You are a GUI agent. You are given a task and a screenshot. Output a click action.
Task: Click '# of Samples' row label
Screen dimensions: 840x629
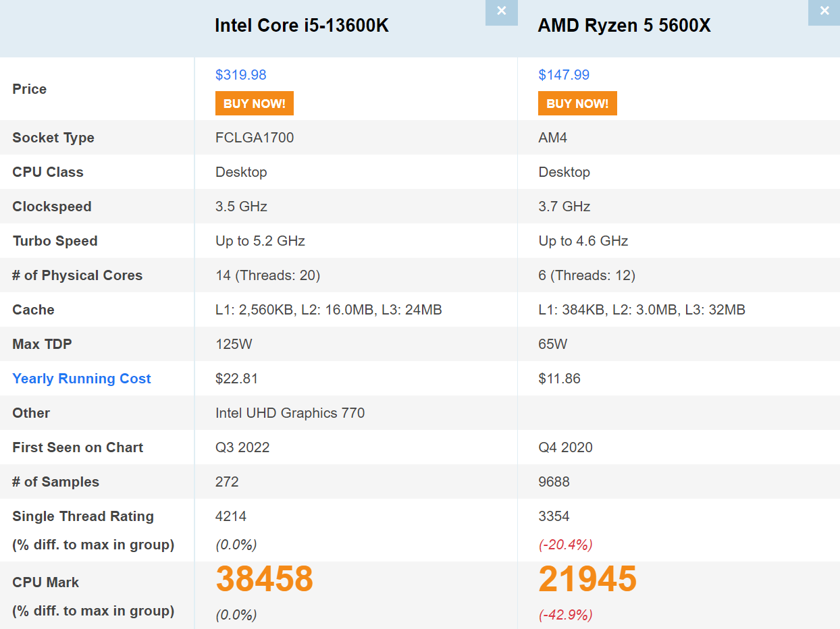pos(56,482)
